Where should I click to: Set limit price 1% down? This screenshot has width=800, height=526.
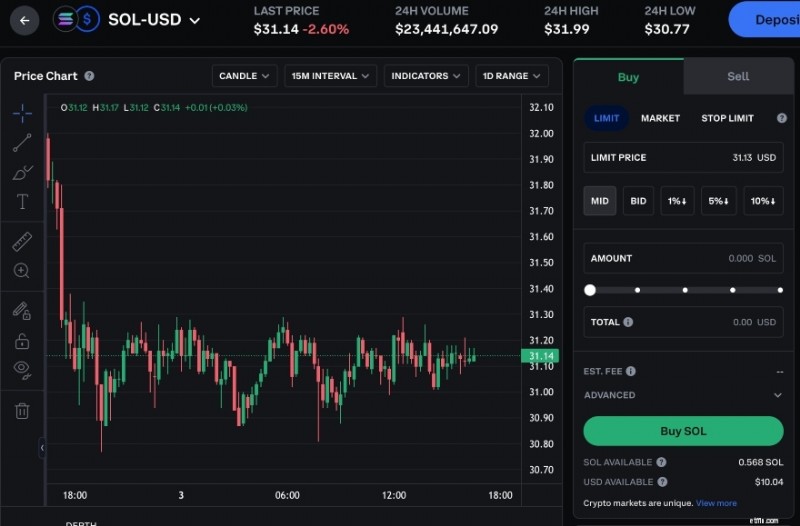pos(677,201)
